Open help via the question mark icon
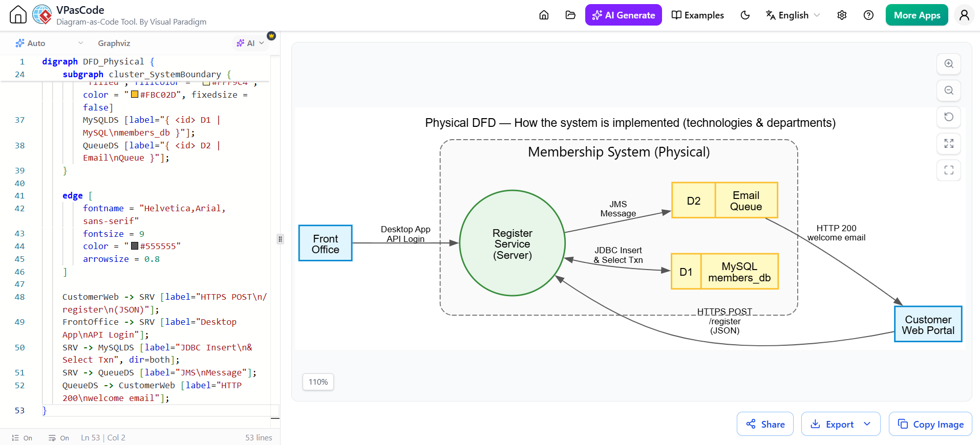This screenshot has height=445, width=980. point(868,15)
